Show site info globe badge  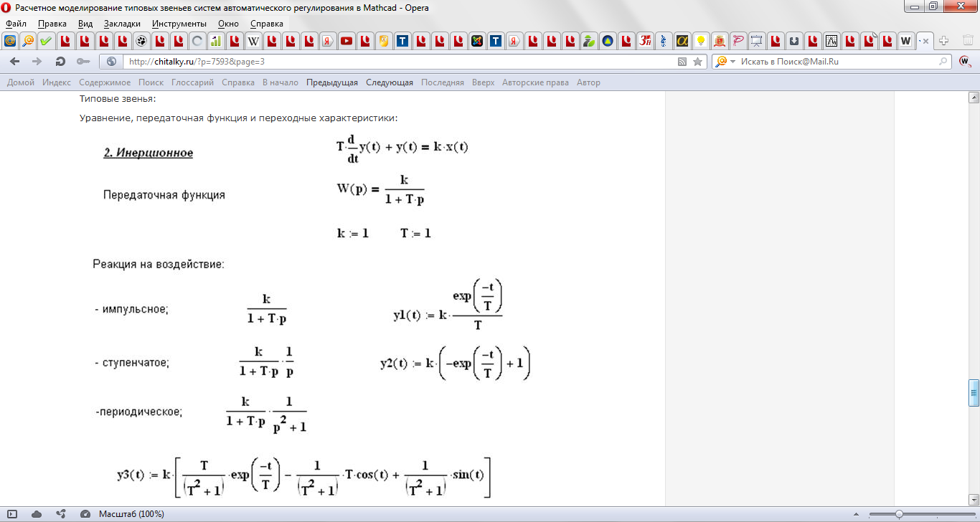(112, 62)
